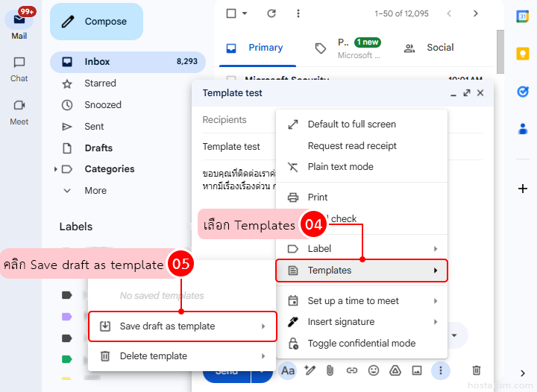Switch to the Social tab
The width and height of the screenshot is (537, 392).
[x=430, y=48]
